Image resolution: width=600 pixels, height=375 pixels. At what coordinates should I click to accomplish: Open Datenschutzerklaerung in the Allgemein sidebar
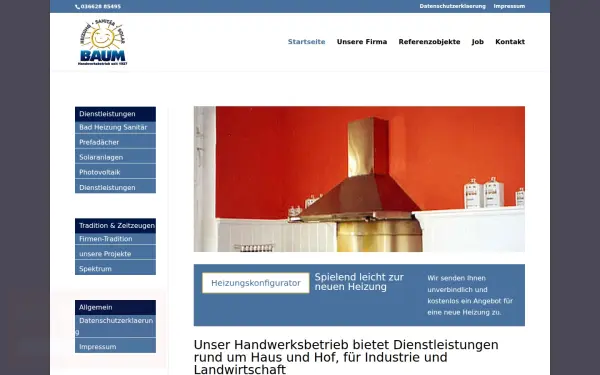click(115, 326)
